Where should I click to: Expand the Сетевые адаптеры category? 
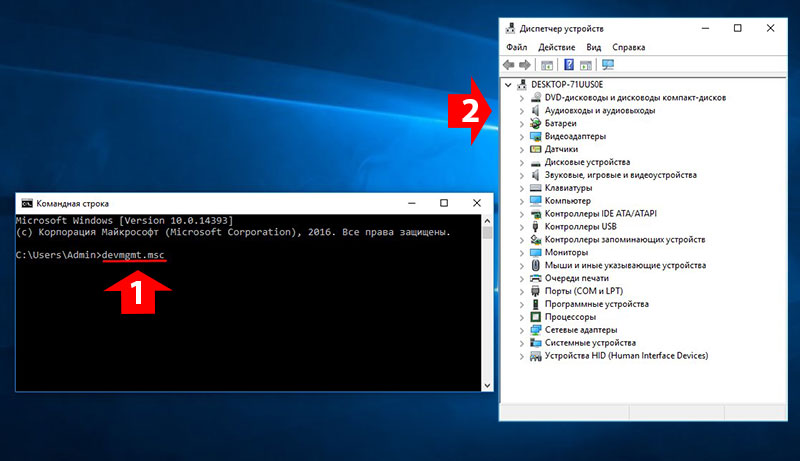point(522,329)
